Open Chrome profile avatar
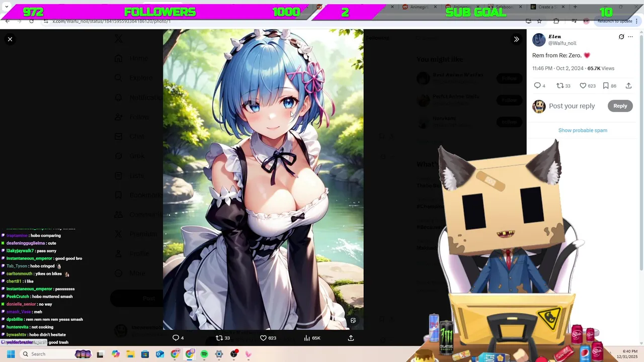Image resolution: width=644 pixels, height=362 pixels. (x=586, y=21)
